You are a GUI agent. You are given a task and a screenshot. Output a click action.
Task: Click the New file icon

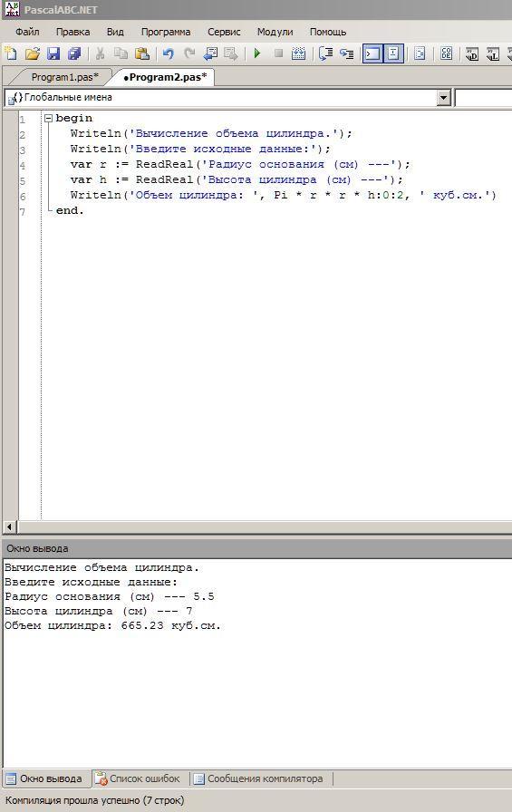point(10,53)
